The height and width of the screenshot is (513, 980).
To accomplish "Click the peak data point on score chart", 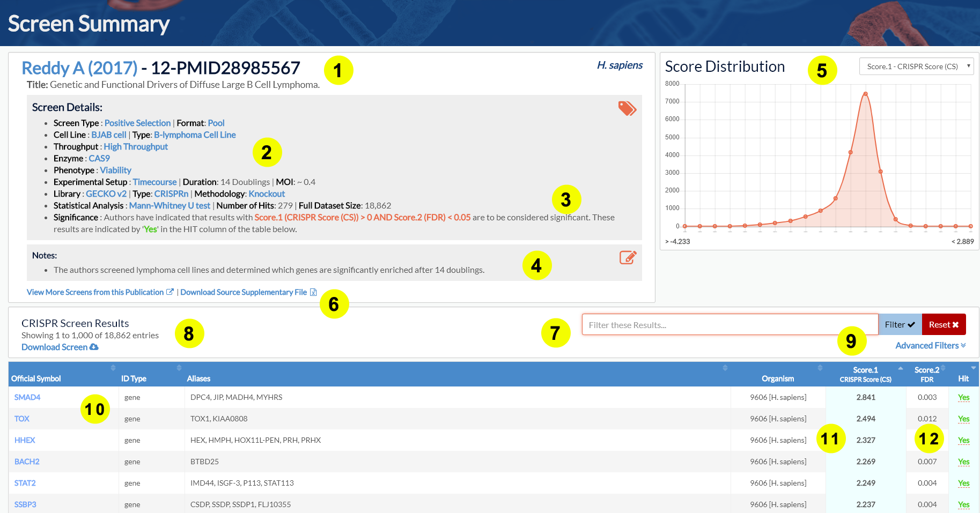I will (865, 94).
